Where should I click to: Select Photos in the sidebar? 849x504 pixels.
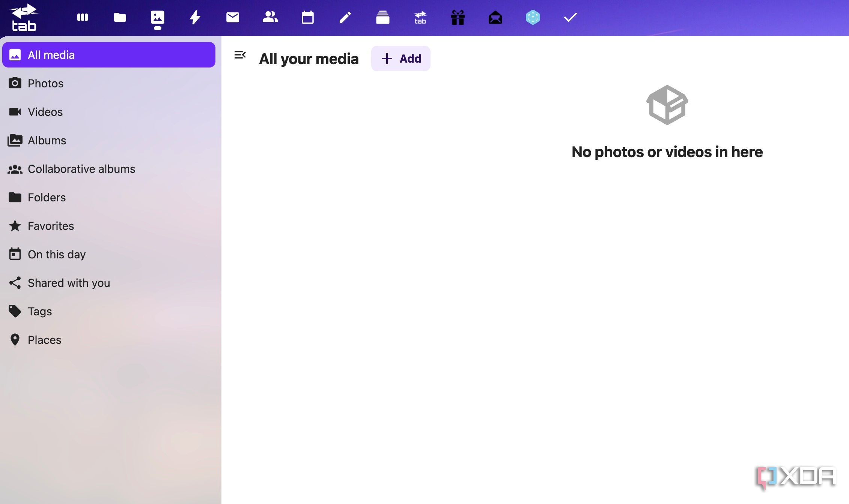pyautogui.click(x=45, y=83)
